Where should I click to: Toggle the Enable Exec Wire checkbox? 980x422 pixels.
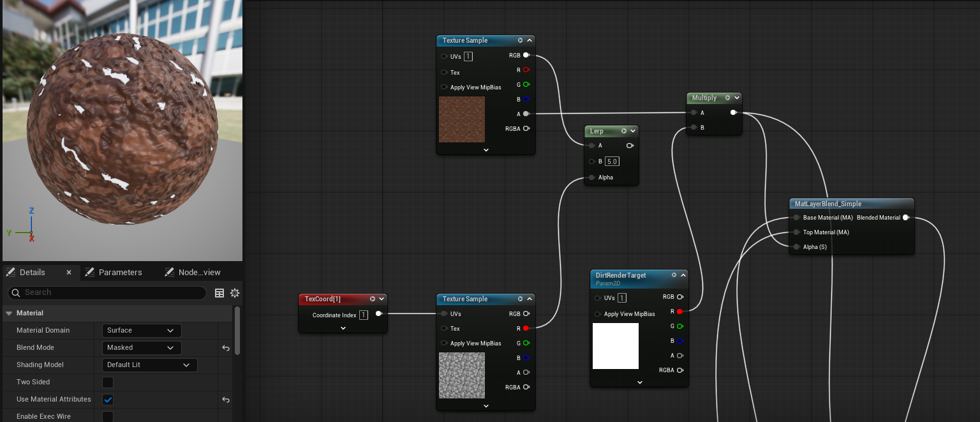coord(108,417)
